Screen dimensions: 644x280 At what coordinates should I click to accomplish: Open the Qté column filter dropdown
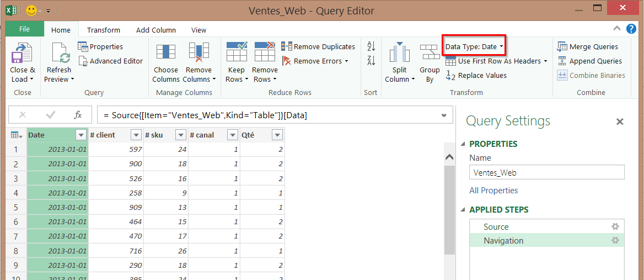277,135
